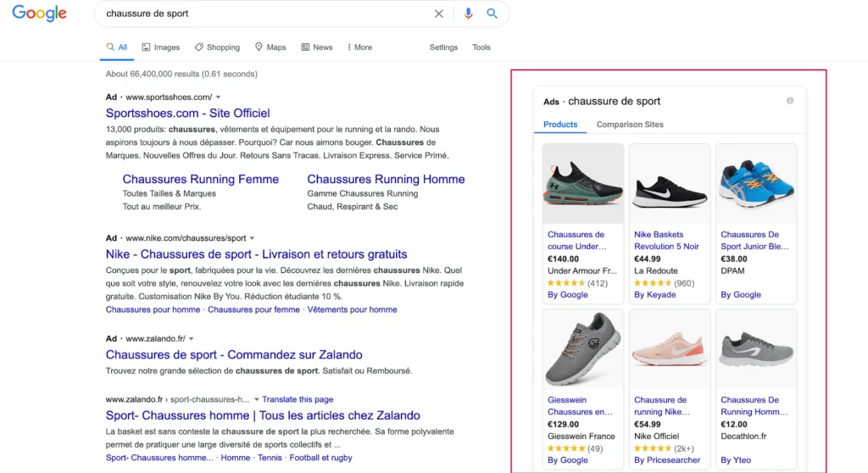
Task: Open the Nike 'Livraison et retours gratuits' ad headline
Action: click(x=256, y=254)
